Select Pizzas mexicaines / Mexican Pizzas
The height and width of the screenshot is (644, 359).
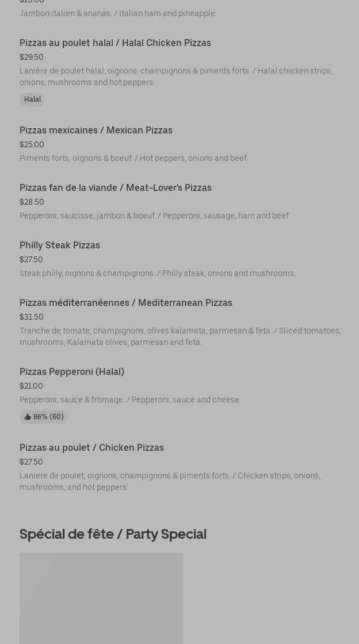pyautogui.click(x=96, y=131)
